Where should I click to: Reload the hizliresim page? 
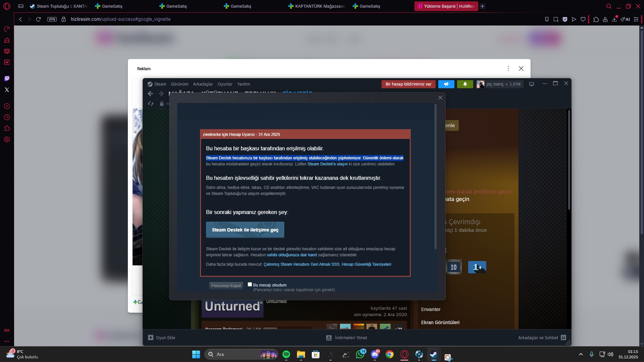coord(38,19)
